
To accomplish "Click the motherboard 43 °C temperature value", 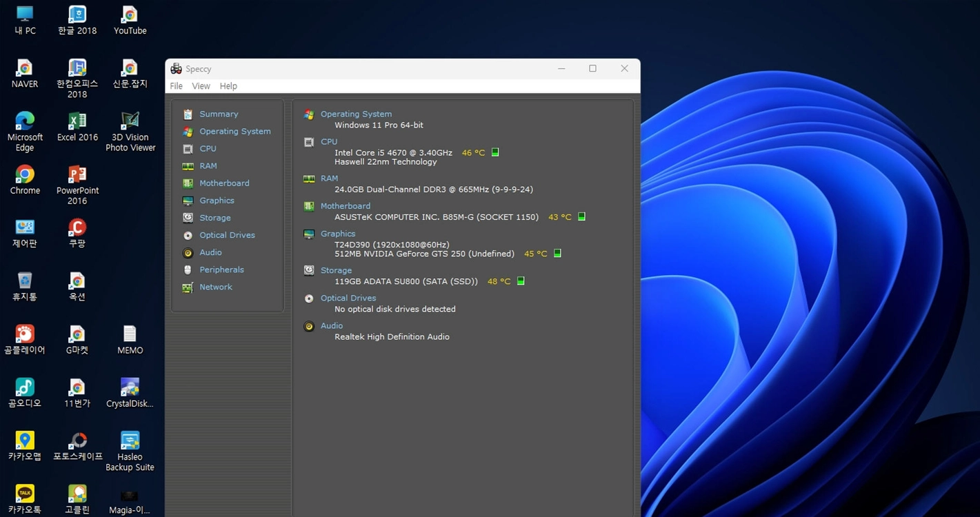I will tap(560, 217).
